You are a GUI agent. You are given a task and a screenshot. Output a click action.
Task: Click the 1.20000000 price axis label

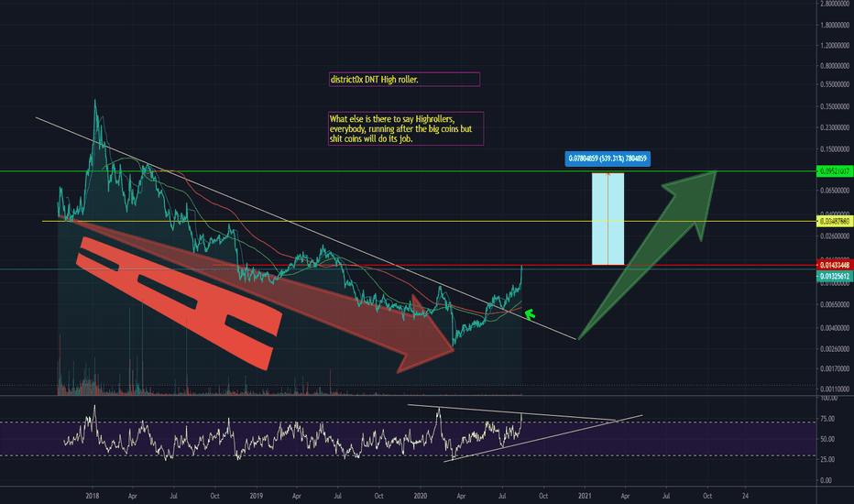click(835, 46)
